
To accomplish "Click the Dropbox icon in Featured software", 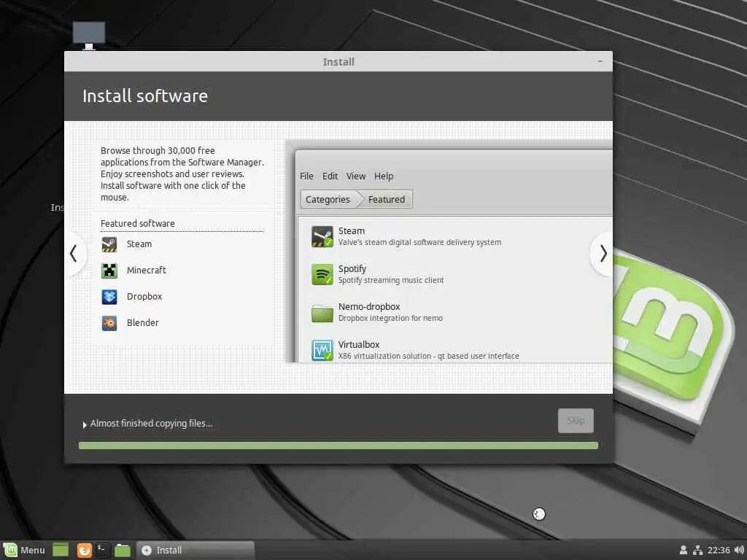I will [109, 297].
